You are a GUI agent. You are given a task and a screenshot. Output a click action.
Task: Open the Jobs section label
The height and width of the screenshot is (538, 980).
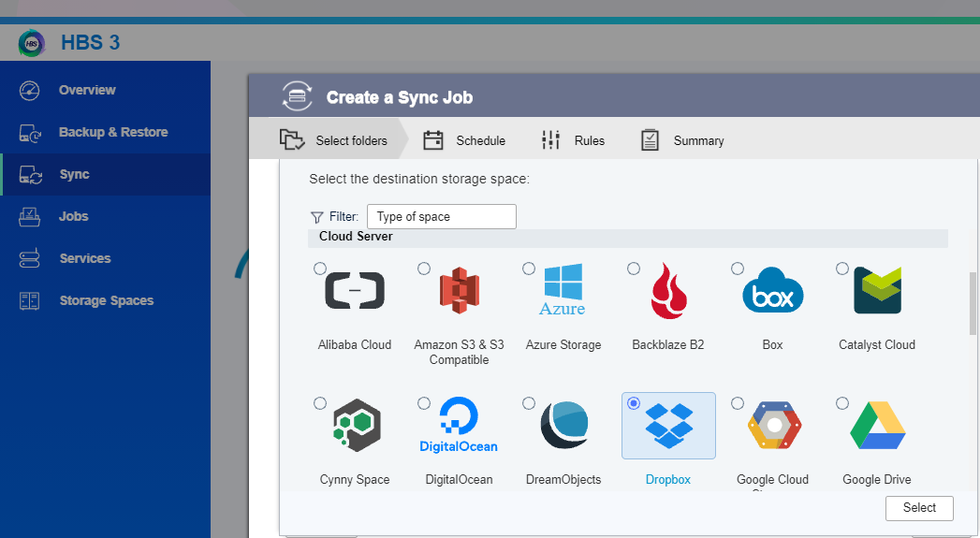[x=74, y=217]
